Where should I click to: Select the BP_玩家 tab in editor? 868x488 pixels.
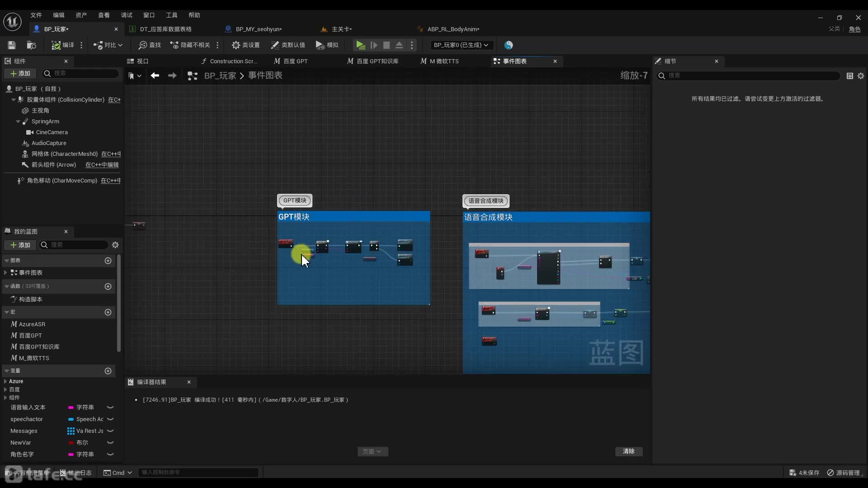tap(57, 28)
